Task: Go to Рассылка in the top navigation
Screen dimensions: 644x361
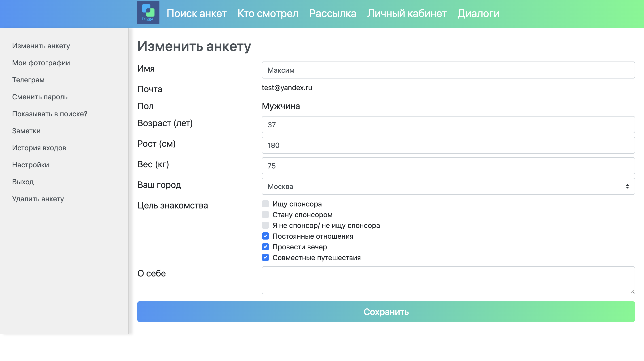Action: [333, 13]
